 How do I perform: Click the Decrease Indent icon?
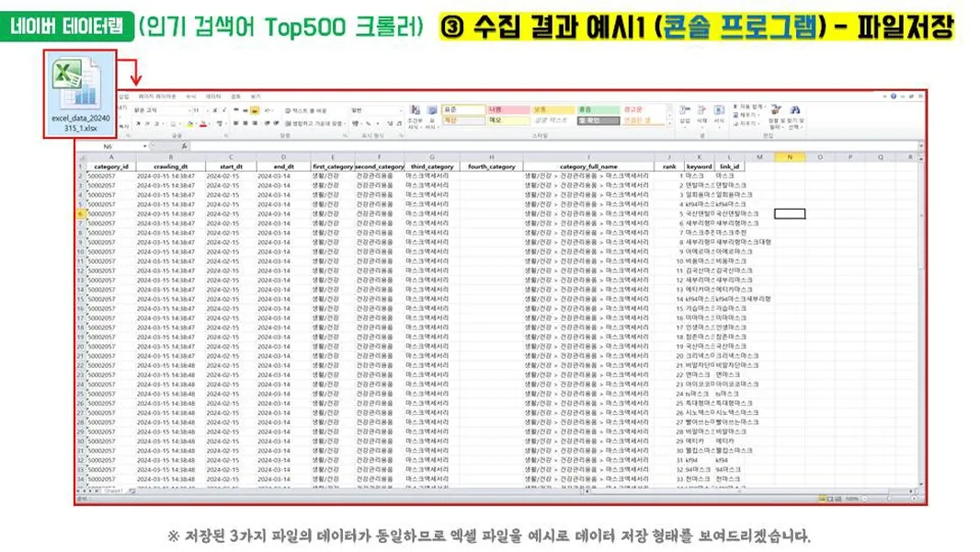[x=267, y=124]
